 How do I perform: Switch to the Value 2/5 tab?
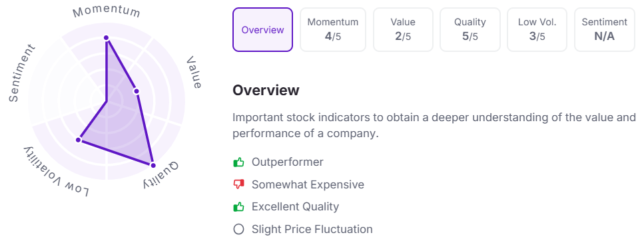[x=403, y=29]
